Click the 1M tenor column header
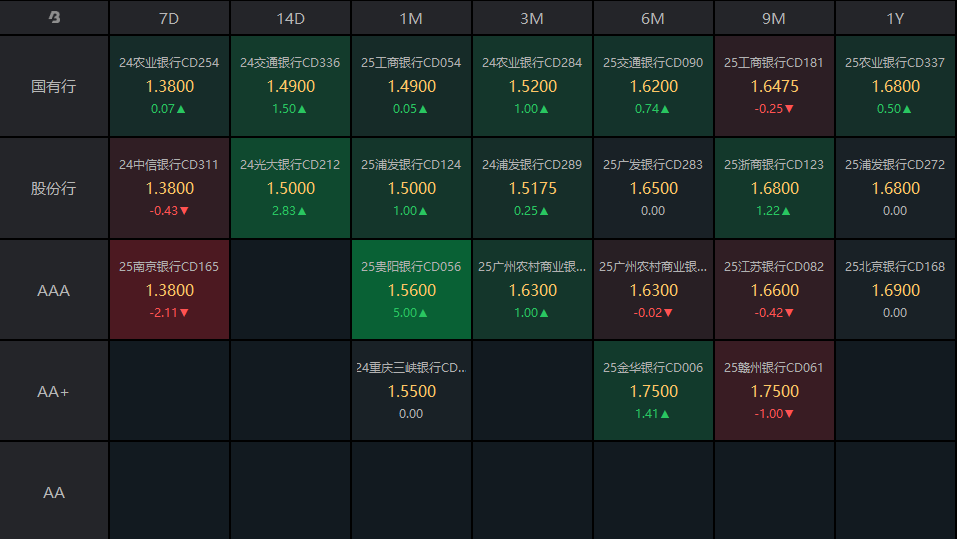Image resolution: width=957 pixels, height=539 pixels. 411,18
